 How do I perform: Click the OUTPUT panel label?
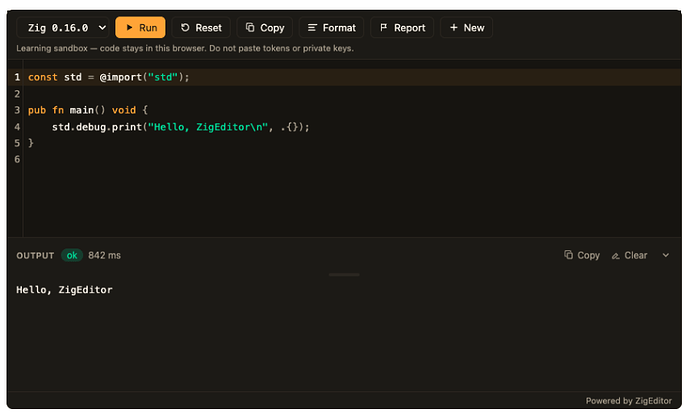(35, 256)
